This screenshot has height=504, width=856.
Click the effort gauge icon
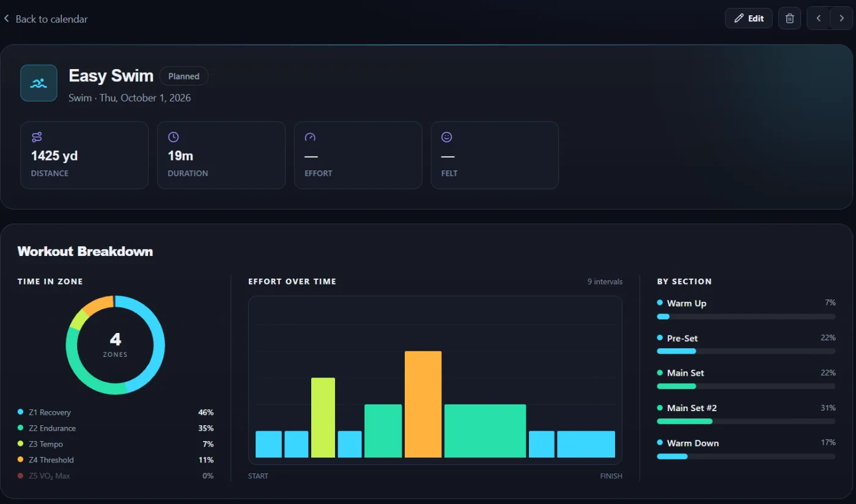(310, 137)
